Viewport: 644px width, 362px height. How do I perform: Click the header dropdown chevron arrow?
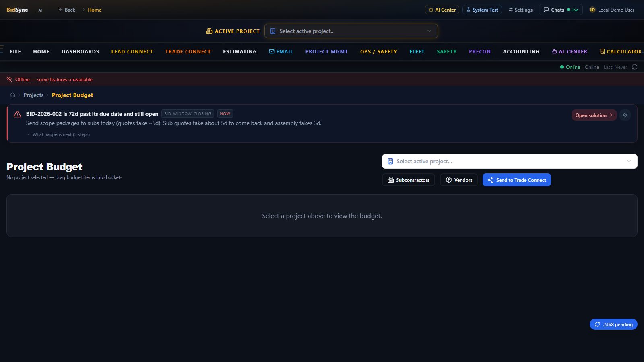pos(429,31)
